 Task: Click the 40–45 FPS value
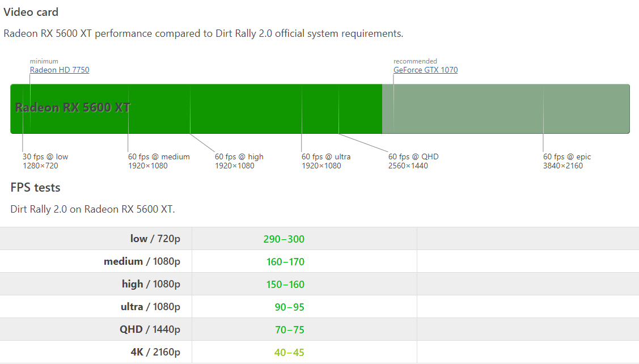click(289, 353)
